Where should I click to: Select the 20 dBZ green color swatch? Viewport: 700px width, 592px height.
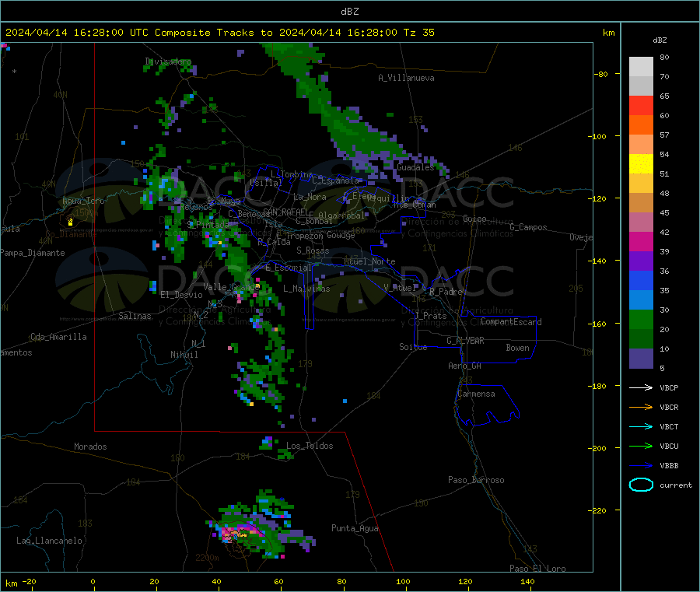pos(641,339)
